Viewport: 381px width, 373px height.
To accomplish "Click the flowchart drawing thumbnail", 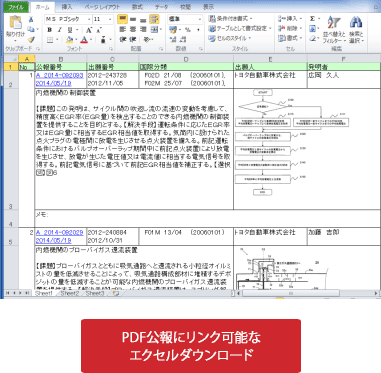I will point(292,143).
